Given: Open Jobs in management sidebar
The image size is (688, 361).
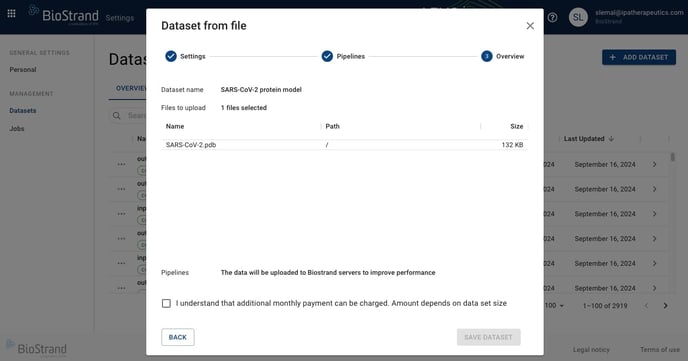Looking at the screenshot, I should tap(17, 129).
